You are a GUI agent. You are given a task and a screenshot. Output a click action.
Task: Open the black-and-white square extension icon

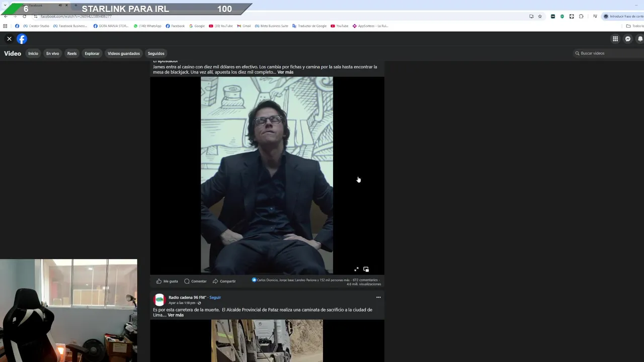click(x=572, y=17)
